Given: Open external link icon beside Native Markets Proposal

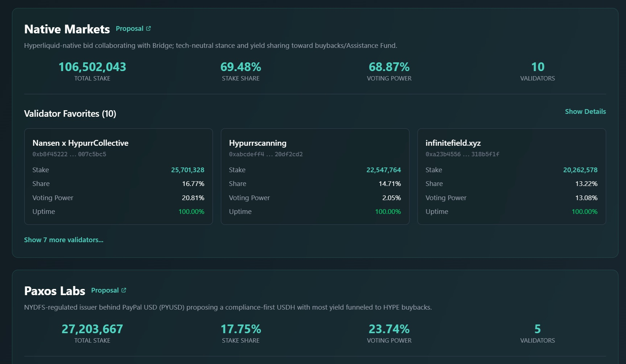Looking at the screenshot, I should tap(148, 29).
